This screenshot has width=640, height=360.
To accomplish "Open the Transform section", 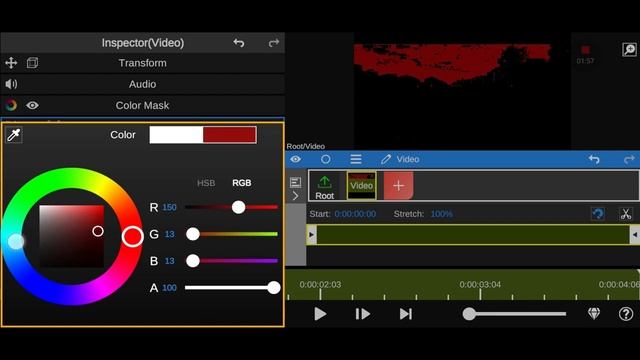I will (142, 63).
